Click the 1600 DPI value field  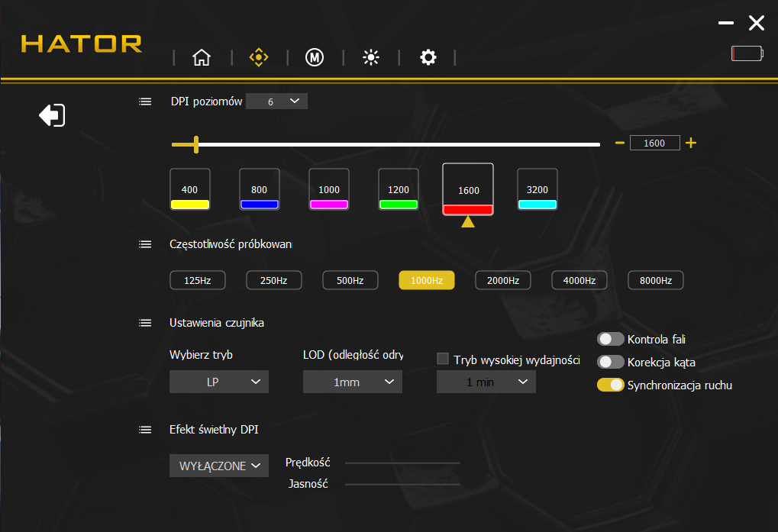[654, 143]
